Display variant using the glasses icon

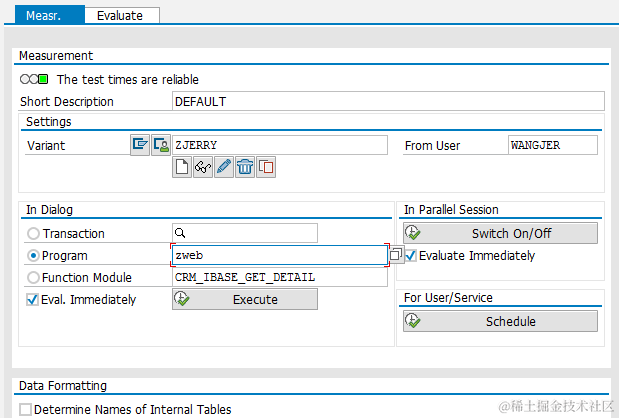coord(203,167)
